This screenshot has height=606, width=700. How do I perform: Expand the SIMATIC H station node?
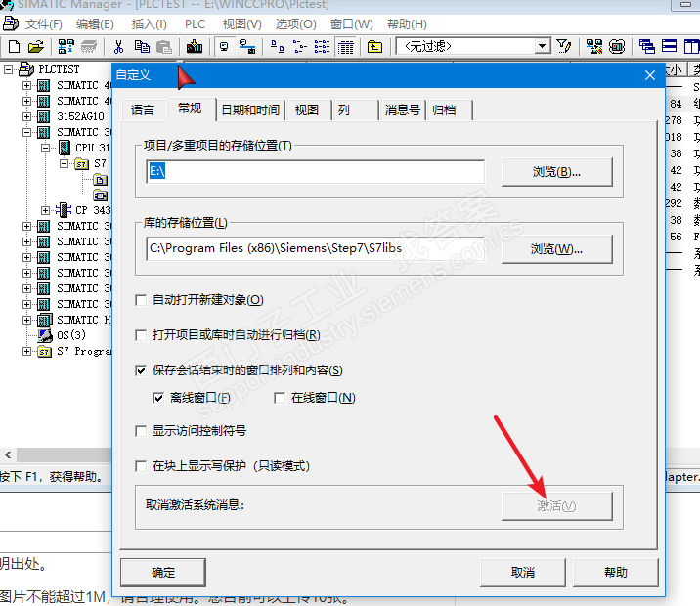point(26,320)
